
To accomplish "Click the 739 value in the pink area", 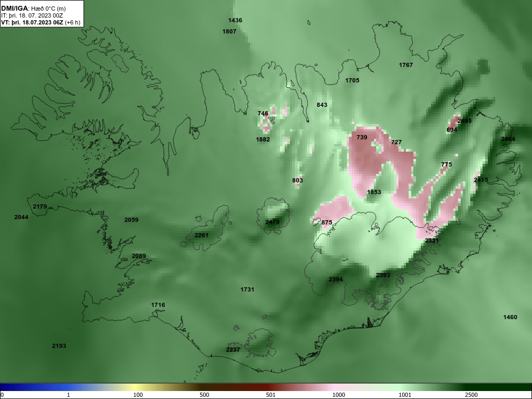I will [362, 137].
